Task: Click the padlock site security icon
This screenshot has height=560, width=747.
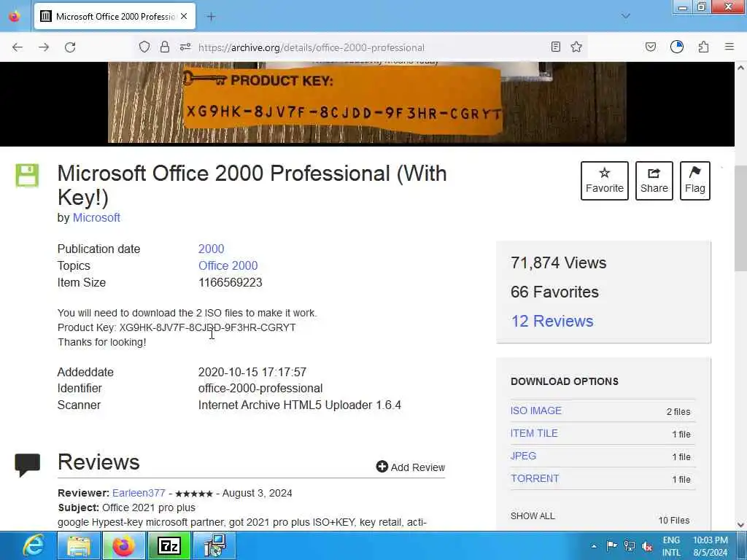Action: pyautogui.click(x=165, y=47)
